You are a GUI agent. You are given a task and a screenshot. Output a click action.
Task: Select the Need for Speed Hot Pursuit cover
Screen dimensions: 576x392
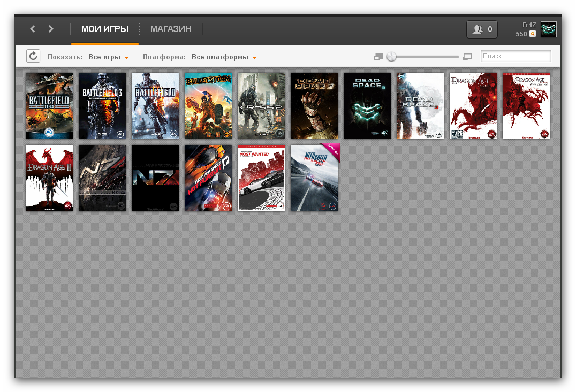(x=208, y=178)
